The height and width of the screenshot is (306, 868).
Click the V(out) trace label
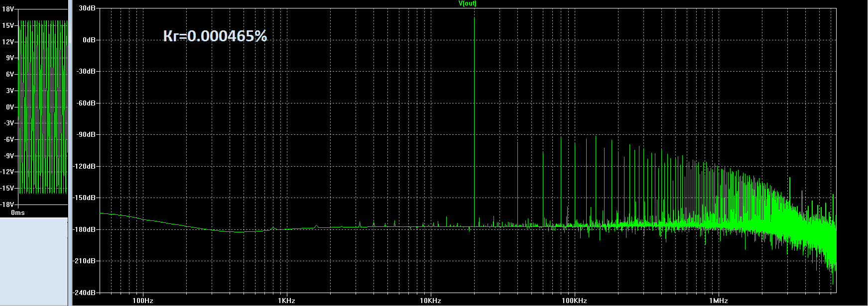tap(467, 3)
